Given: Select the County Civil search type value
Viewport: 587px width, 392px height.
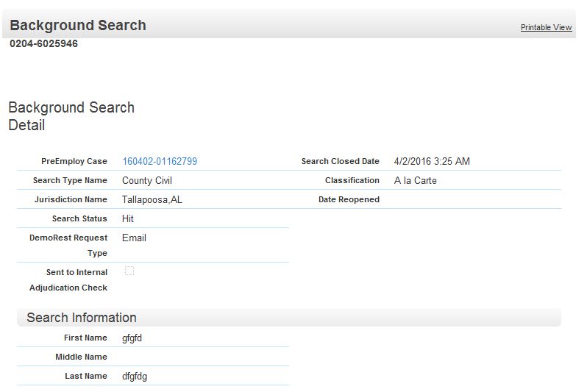Looking at the screenshot, I should [147, 180].
